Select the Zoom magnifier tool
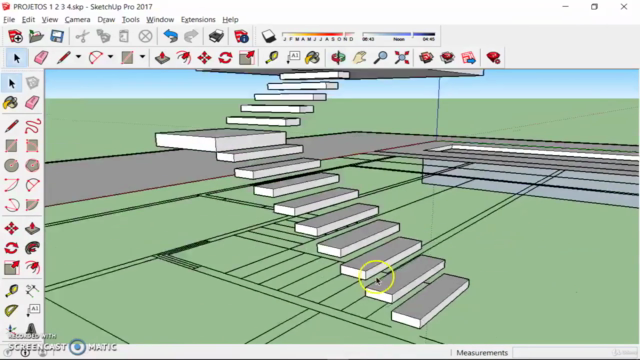Screen dimensions: 640x360 coord(380,58)
